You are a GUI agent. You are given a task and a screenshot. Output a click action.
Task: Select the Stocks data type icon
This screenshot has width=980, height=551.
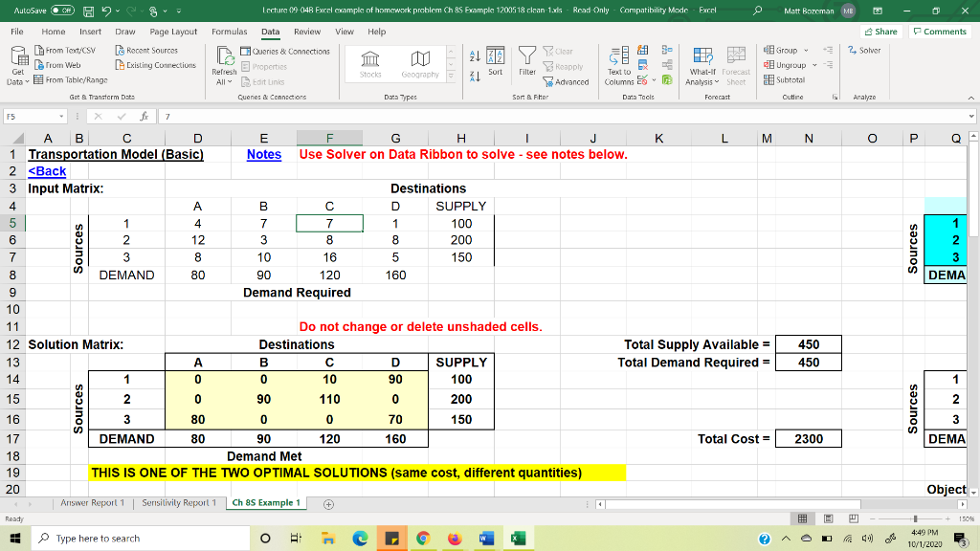[372, 65]
